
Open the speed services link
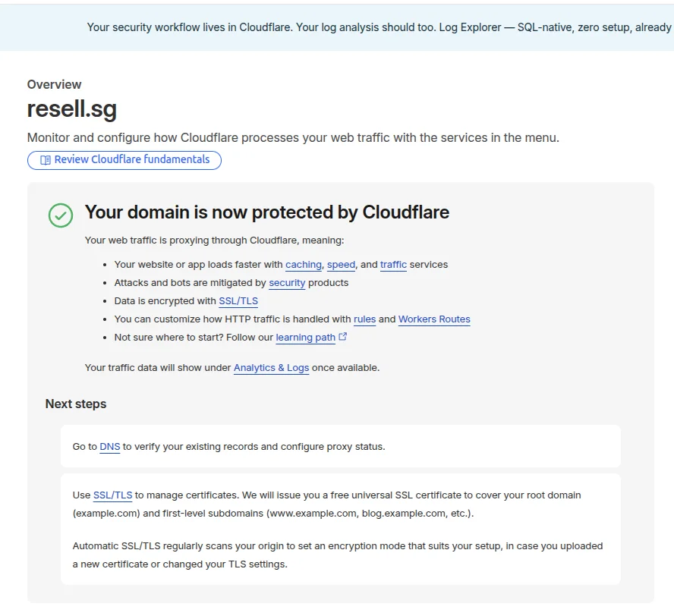[341, 265]
